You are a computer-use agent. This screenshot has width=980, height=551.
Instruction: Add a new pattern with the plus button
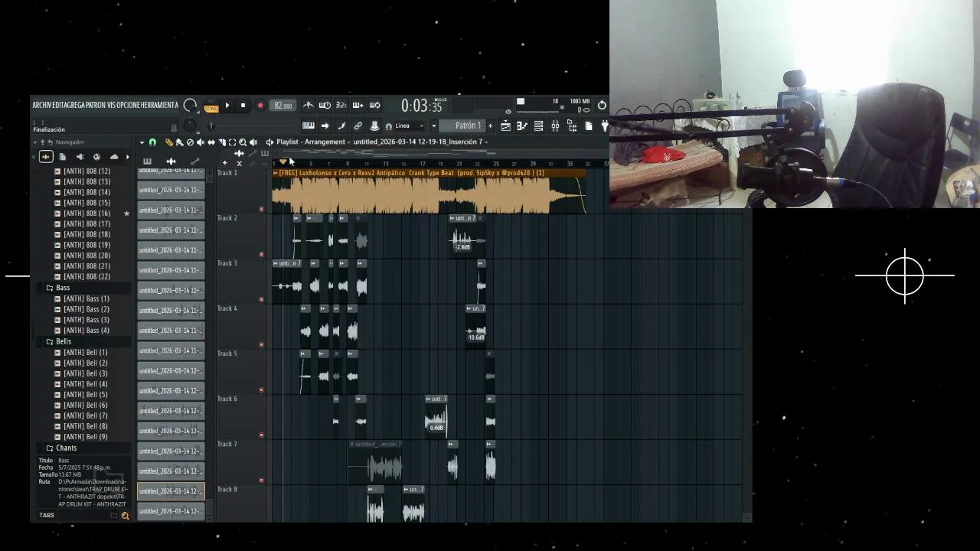coord(490,126)
